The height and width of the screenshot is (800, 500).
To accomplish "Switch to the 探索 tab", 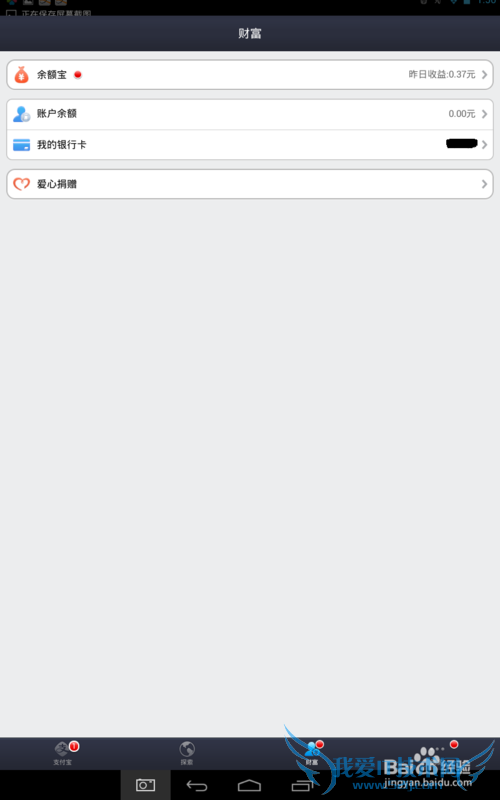I will [x=187, y=753].
